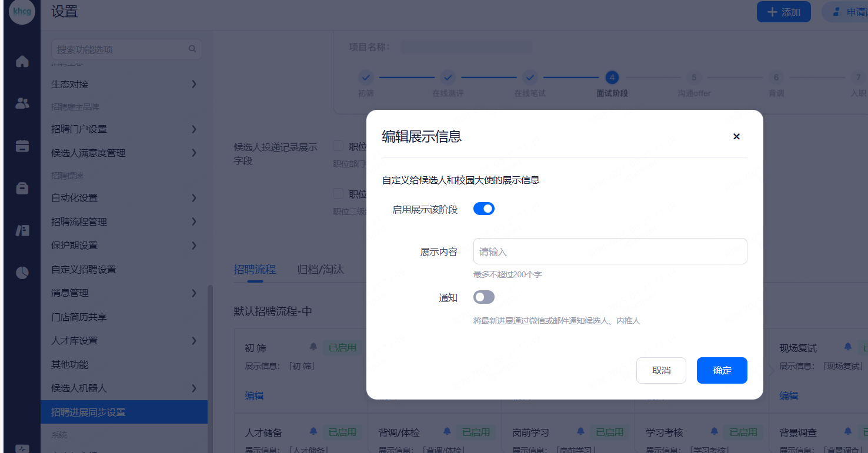
Task: Expand the 自动化设置 submenu
Action: pos(123,198)
